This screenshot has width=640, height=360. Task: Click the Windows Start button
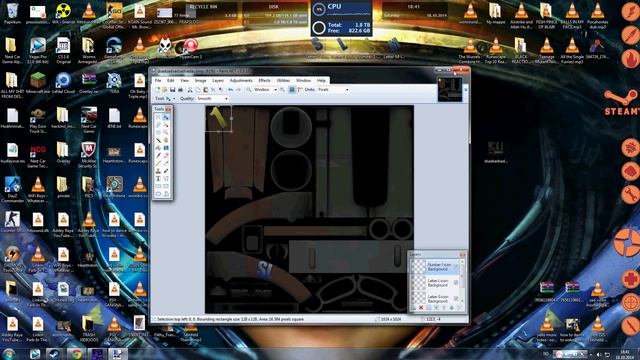coord(9,353)
